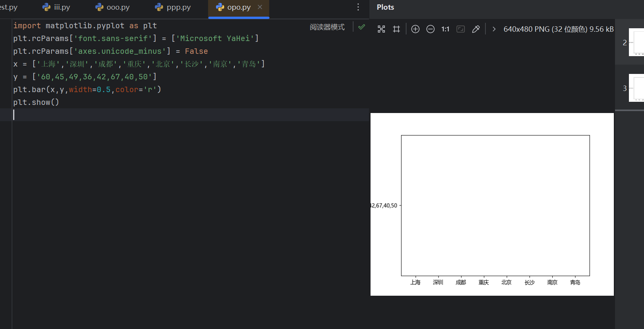Screen dimensions: 644x329
Task: Zoom out of the plot image
Action: point(430,29)
